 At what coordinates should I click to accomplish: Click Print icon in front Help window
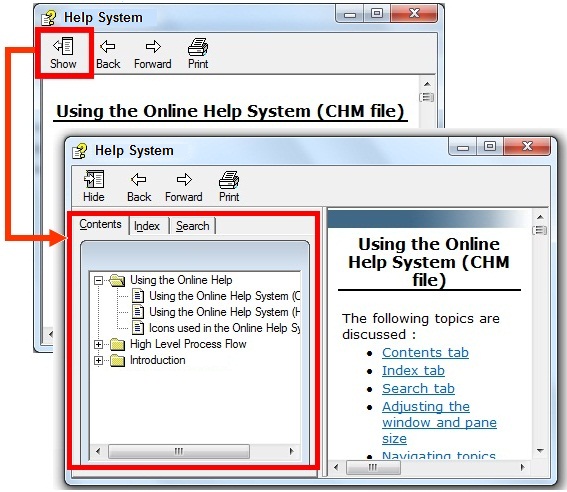click(229, 180)
